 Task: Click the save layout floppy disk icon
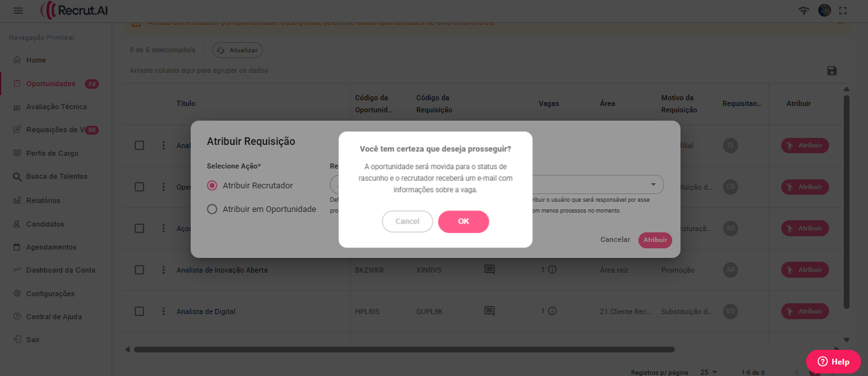click(832, 71)
